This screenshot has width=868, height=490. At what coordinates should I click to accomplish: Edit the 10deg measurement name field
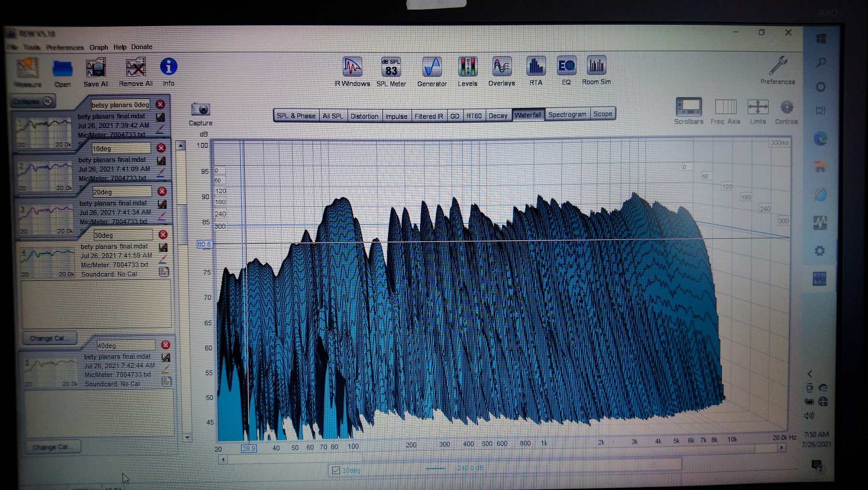click(x=121, y=148)
